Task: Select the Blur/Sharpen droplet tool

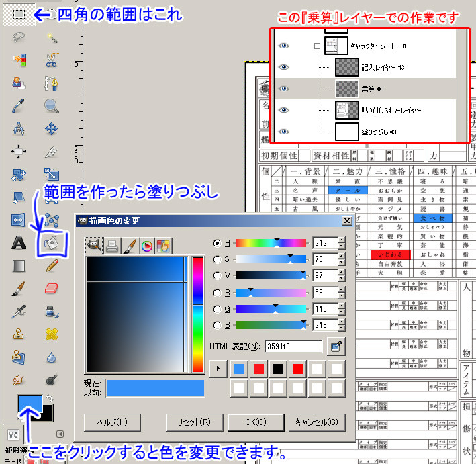Action: click(x=52, y=357)
